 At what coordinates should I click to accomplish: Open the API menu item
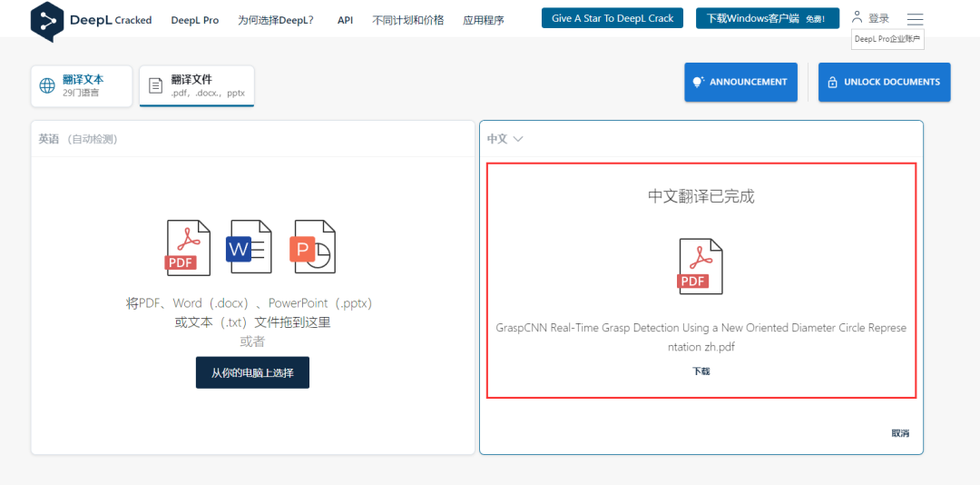(x=345, y=20)
